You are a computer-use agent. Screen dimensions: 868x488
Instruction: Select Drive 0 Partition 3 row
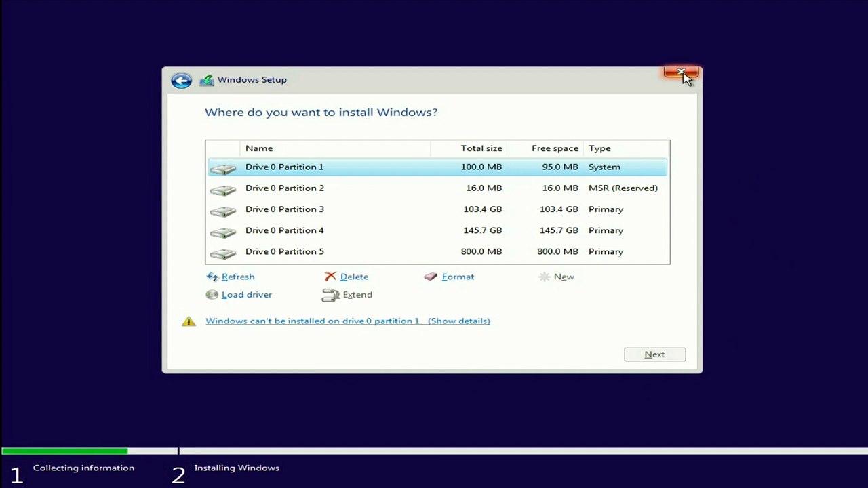point(437,209)
